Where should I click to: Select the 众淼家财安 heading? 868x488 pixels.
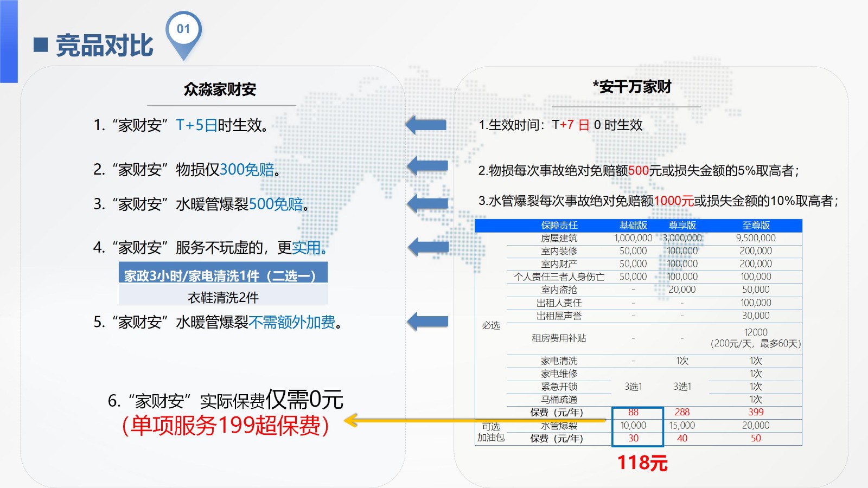(220, 89)
